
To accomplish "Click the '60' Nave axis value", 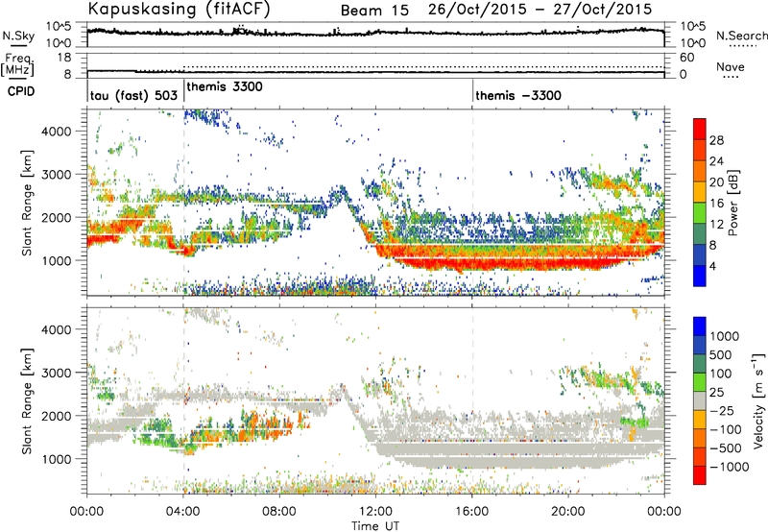I will (x=686, y=58).
